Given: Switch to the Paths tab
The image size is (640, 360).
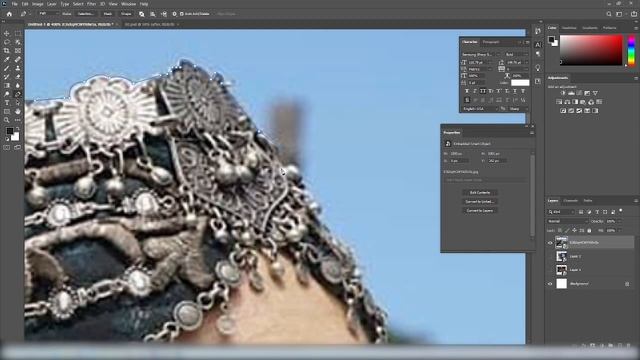Looking at the screenshot, I should 588,201.
